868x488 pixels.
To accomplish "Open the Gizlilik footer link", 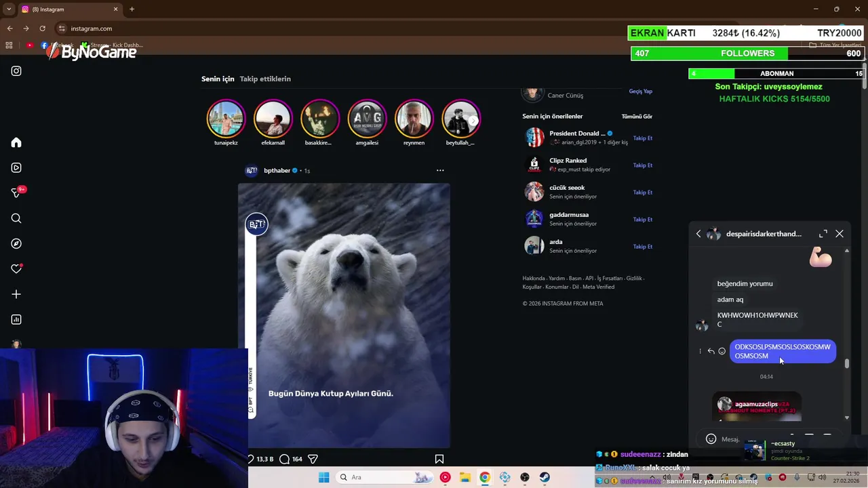I will pos(634,279).
